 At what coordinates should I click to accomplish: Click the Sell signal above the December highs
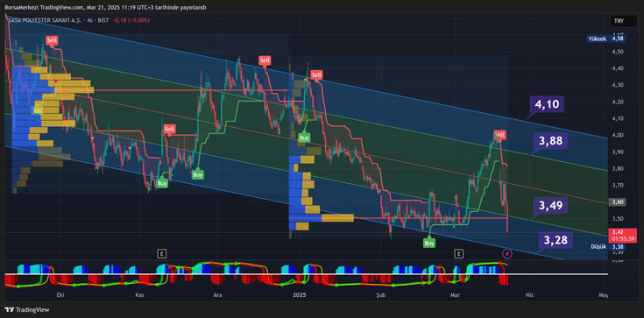tap(265, 60)
